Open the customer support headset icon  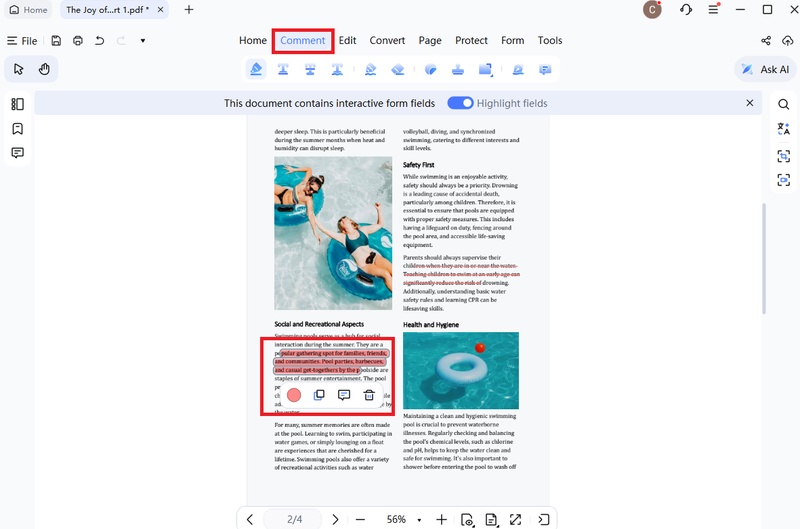686,10
